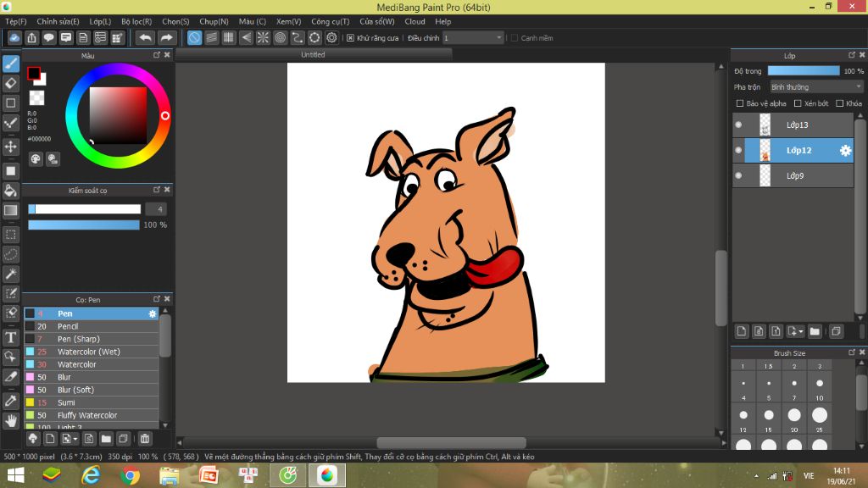868x488 pixels.
Task: Enable Xén bớt checkbox
Action: pyautogui.click(x=798, y=103)
